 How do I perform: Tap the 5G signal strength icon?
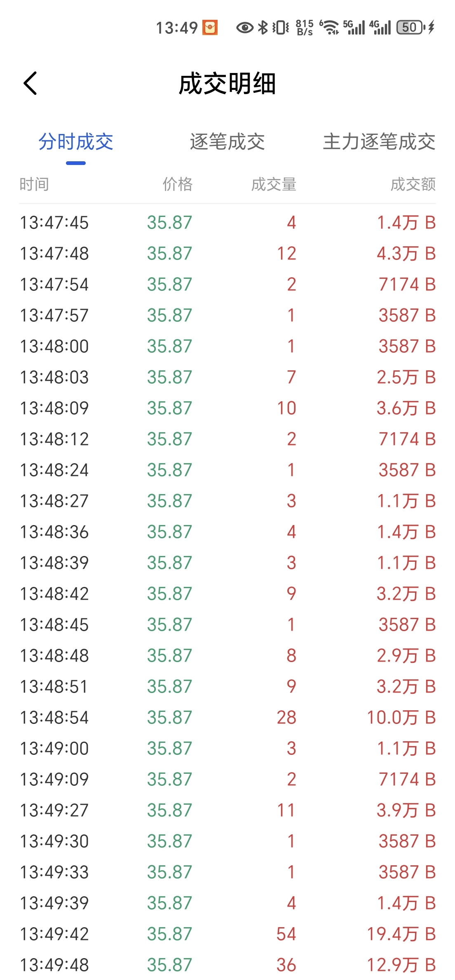pos(354,27)
